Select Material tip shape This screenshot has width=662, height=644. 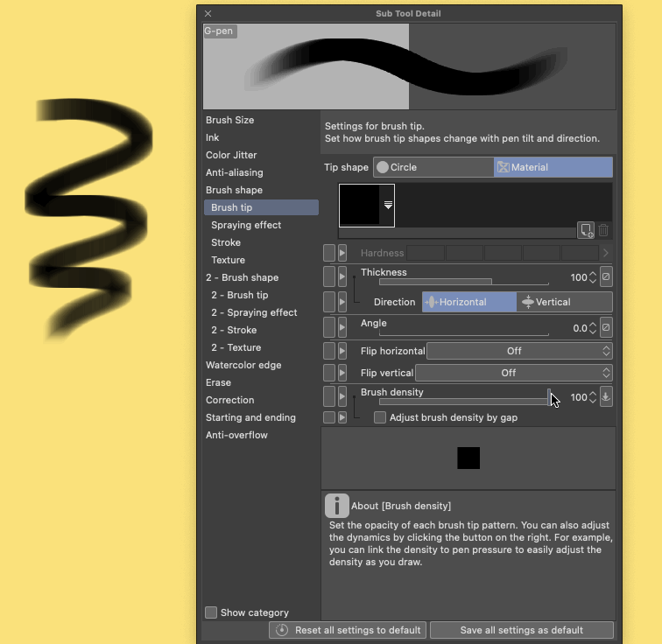click(553, 167)
